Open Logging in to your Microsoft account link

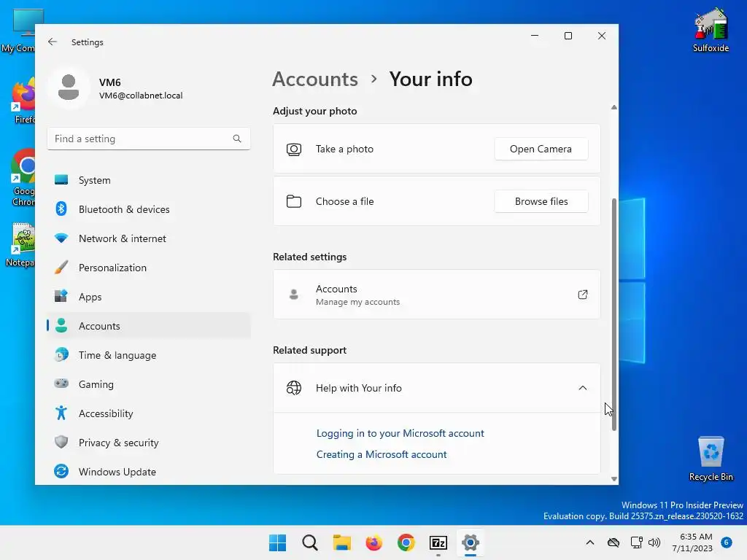(400, 433)
